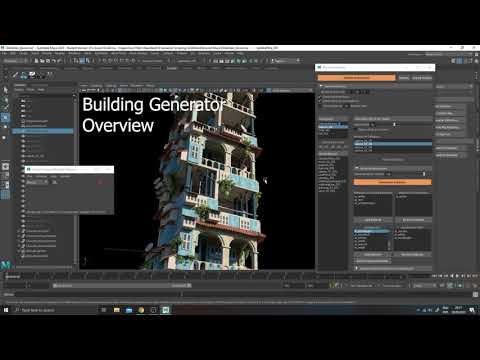Click the system clock in the taskbar
The width and height of the screenshot is (480, 360).
(x=458, y=310)
